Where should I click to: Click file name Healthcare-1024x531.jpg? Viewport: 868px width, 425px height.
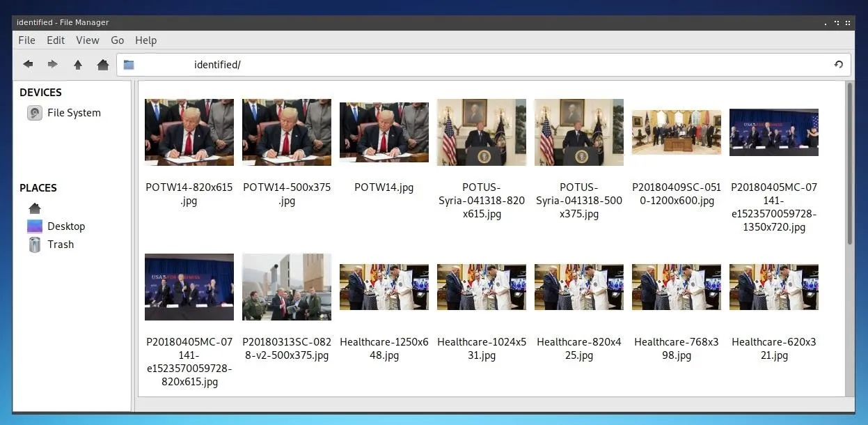pos(482,348)
